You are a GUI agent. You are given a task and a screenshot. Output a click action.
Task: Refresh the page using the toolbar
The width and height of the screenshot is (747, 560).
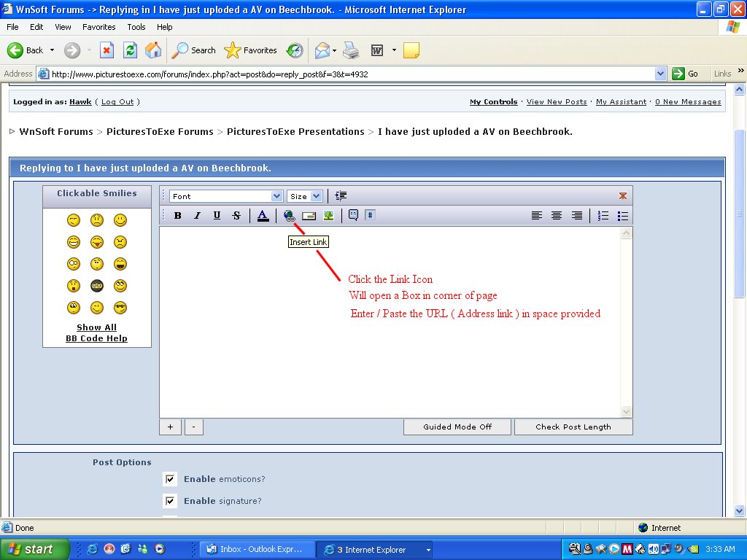130,50
